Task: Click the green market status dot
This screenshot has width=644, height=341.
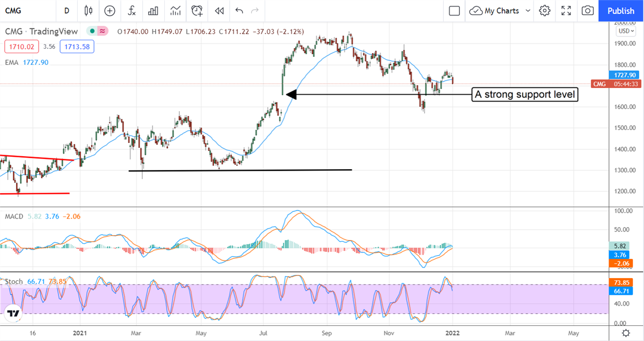Action: click(x=92, y=31)
